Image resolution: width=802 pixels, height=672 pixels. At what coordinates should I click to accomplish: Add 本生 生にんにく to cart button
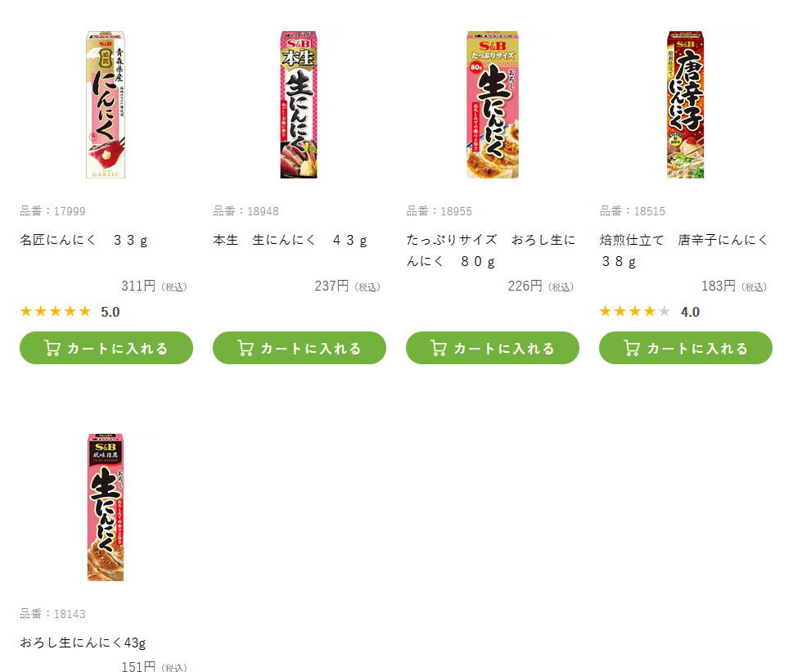pyautogui.click(x=300, y=348)
